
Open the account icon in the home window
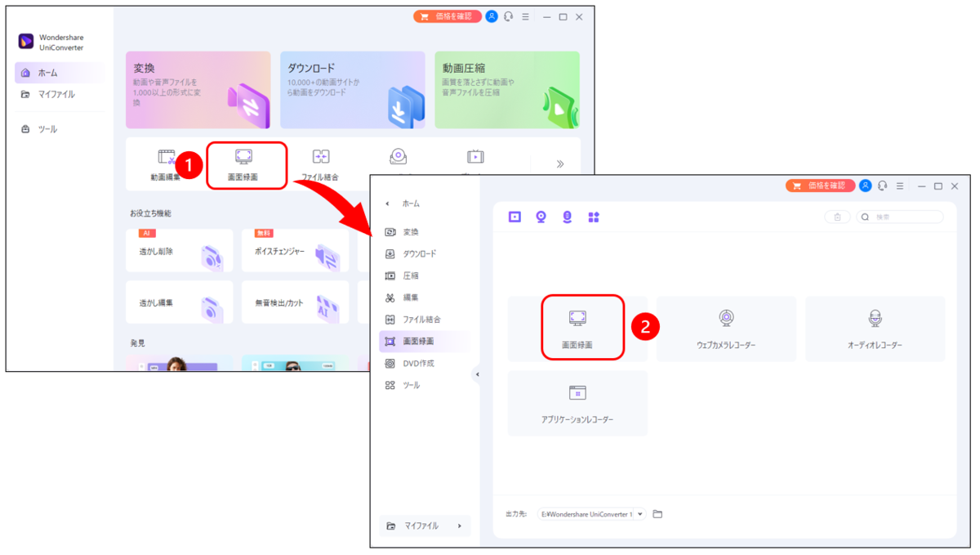[492, 16]
